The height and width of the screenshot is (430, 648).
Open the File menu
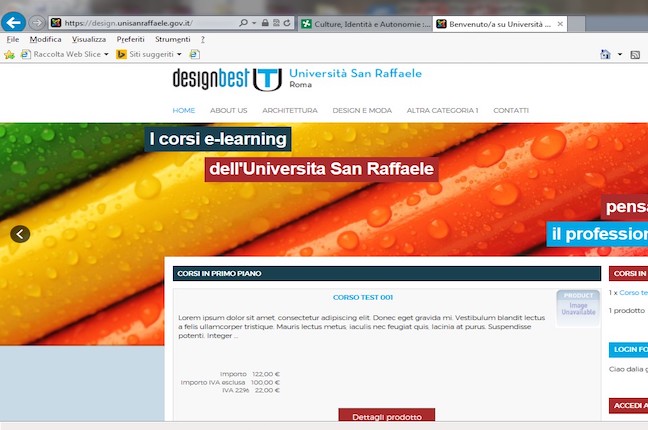[12, 39]
